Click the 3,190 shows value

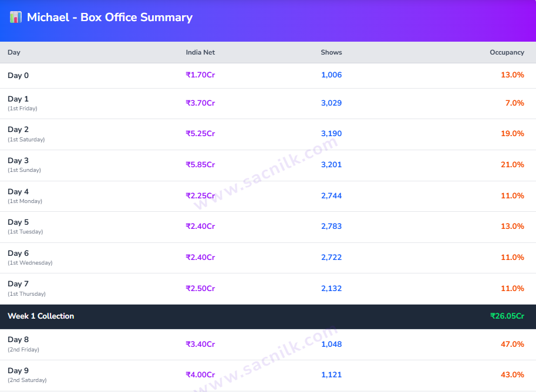(331, 134)
